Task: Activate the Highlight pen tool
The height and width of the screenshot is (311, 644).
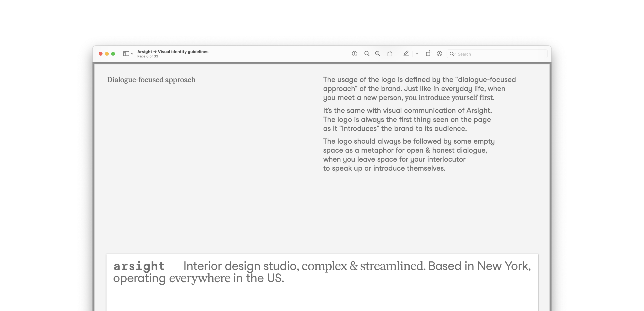Action: (x=406, y=53)
